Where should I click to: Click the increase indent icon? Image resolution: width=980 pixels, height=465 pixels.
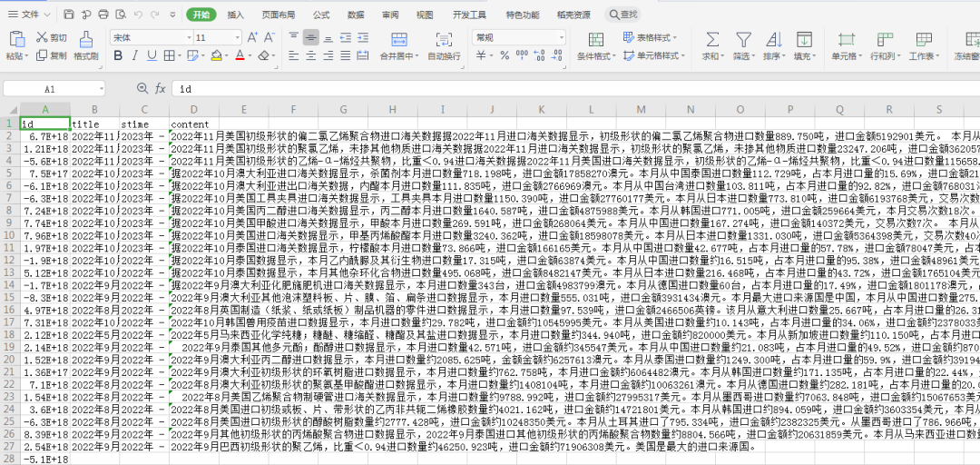coord(362,37)
